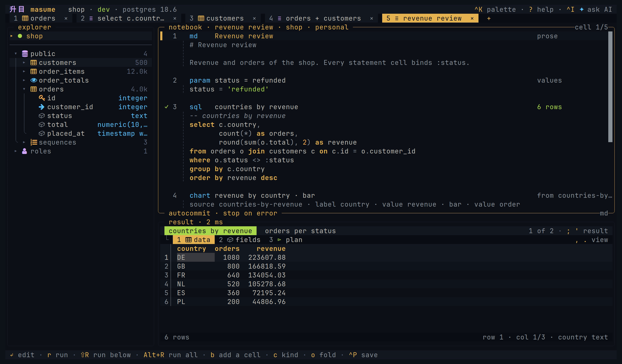Click the GB revenue value 166818.59

point(267,266)
